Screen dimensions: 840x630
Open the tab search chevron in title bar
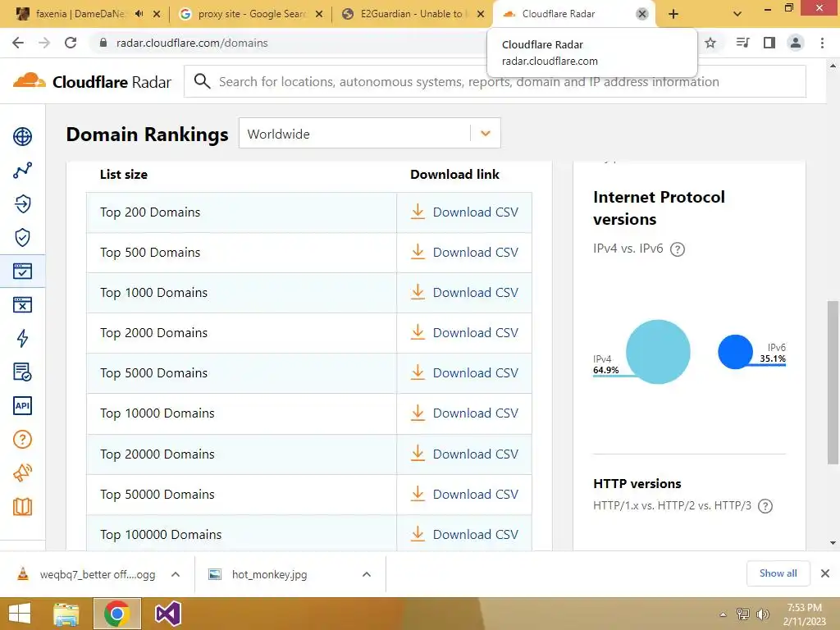click(737, 14)
